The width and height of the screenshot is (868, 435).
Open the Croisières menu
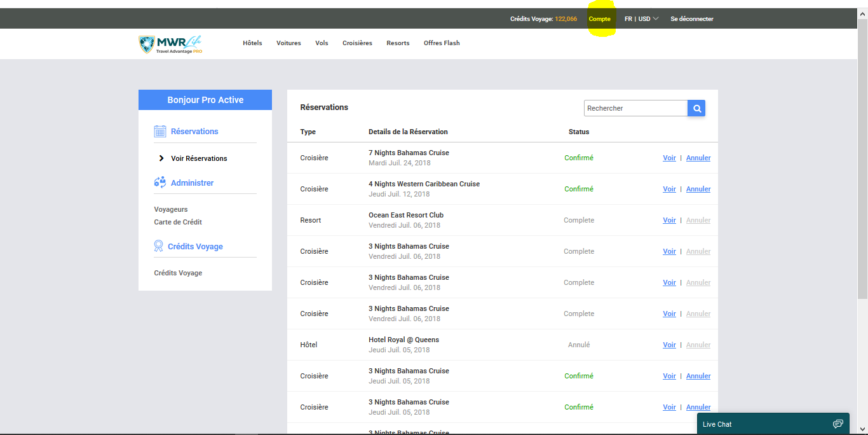click(357, 43)
